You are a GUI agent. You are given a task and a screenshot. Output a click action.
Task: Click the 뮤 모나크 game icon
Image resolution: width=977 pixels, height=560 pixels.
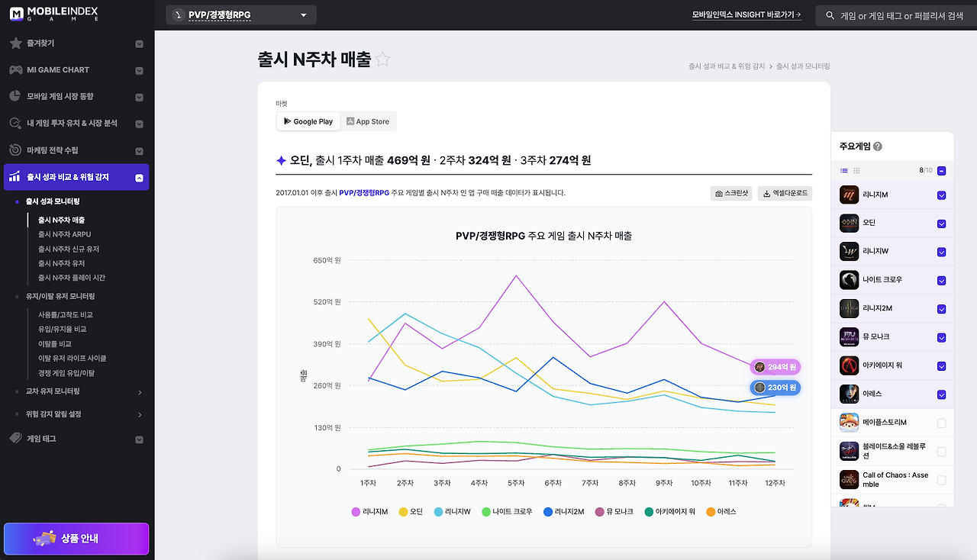[849, 337]
